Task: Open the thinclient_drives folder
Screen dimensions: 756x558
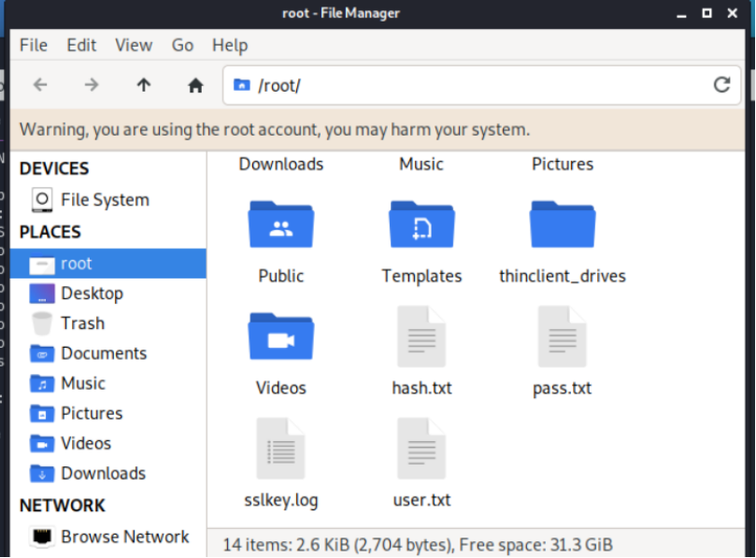Action: click(x=563, y=224)
